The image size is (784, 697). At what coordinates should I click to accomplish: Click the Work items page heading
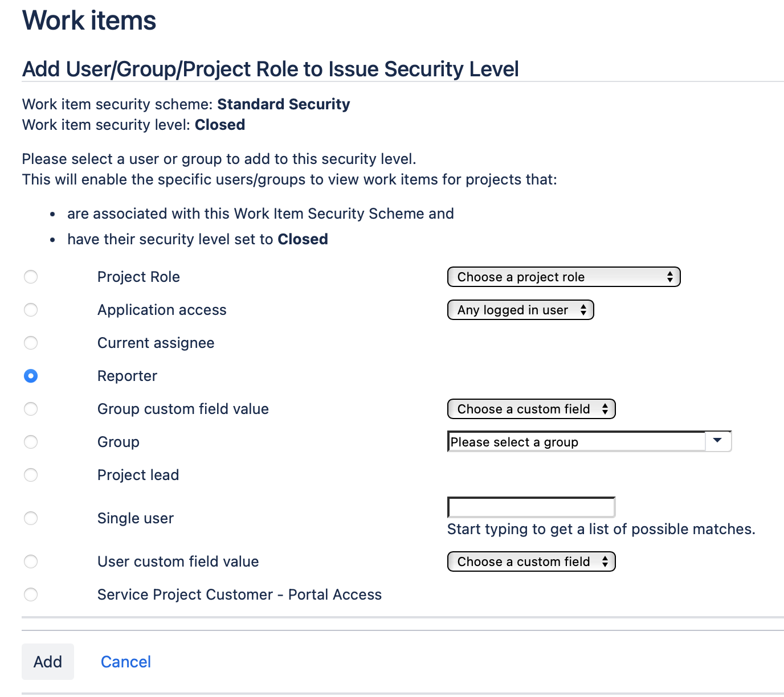89,19
